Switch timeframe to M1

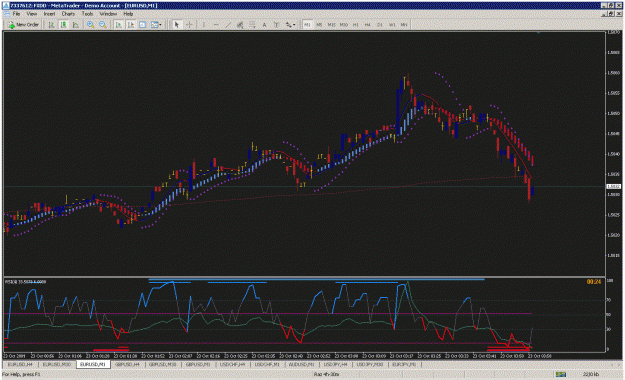pos(307,25)
